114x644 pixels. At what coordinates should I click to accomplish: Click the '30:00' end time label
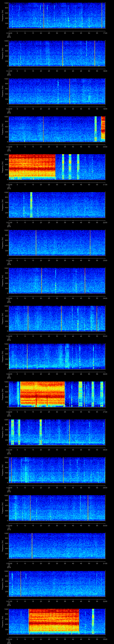click(105, 525)
